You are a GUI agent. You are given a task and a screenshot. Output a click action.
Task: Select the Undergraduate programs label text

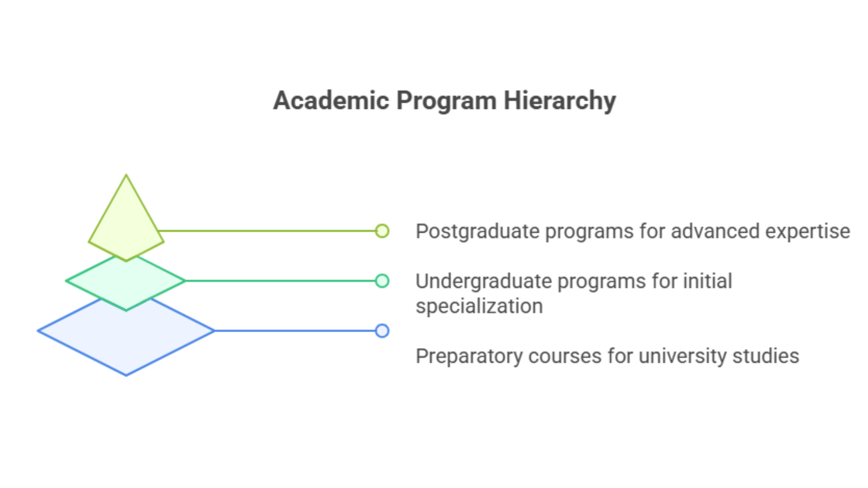[574, 294]
